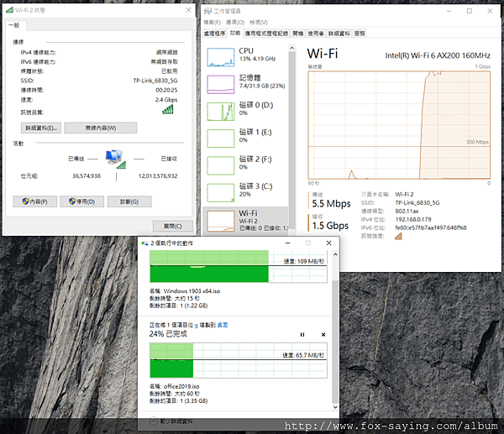Image resolution: width=504 pixels, height=434 pixels.
Task: Select the CPU graph thumbnail in Task Manager
Action: [220, 57]
